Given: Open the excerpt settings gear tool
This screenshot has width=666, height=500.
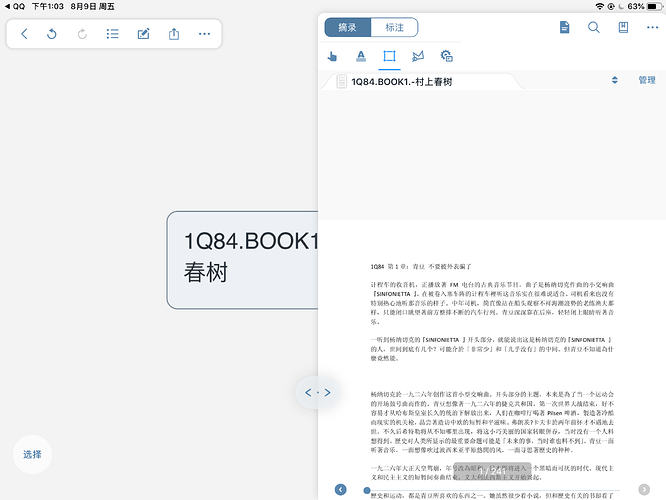Looking at the screenshot, I should (x=446, y=56).
